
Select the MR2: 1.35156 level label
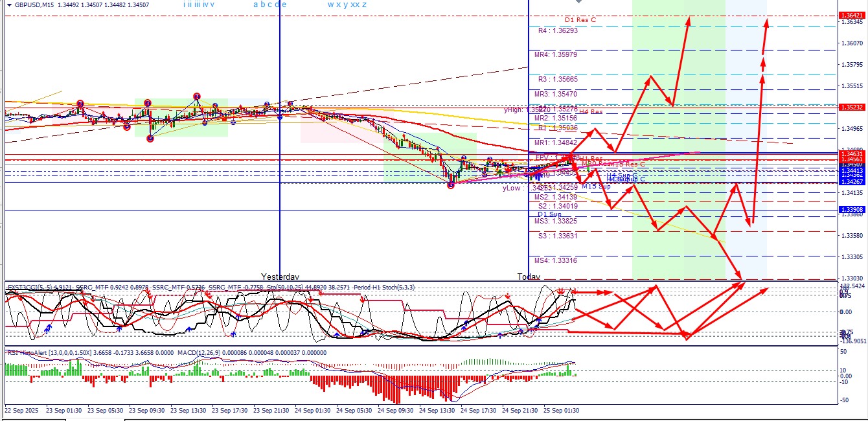tap(556, 118)
